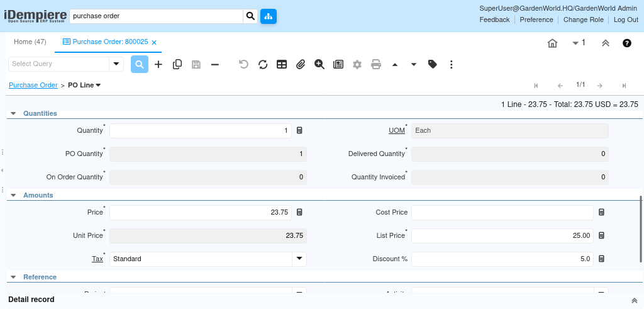Click the Print icon

(376, 64)
